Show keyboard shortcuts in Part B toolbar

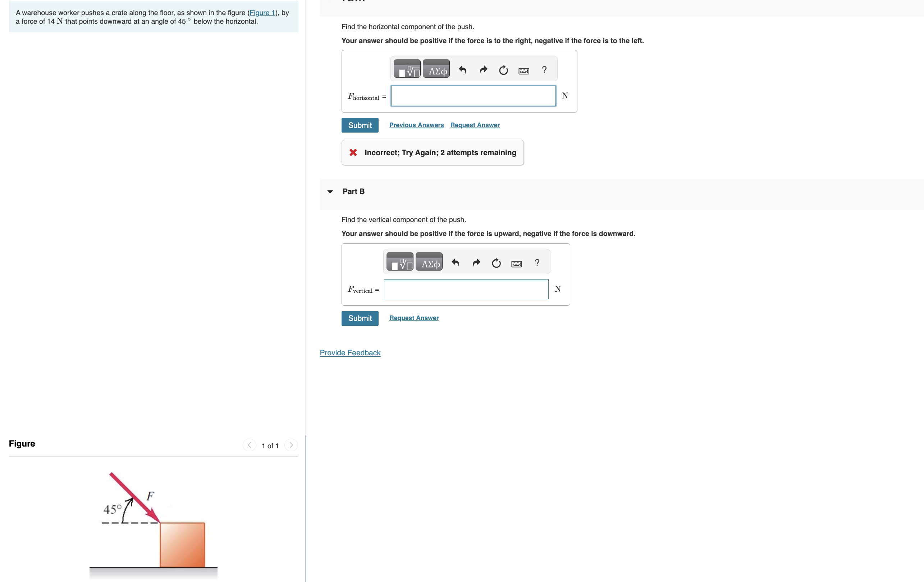coord(517,264)
